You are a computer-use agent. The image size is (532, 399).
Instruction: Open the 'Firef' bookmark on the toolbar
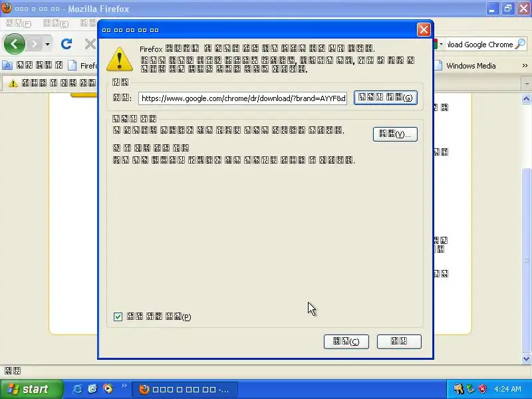[82, 65]
